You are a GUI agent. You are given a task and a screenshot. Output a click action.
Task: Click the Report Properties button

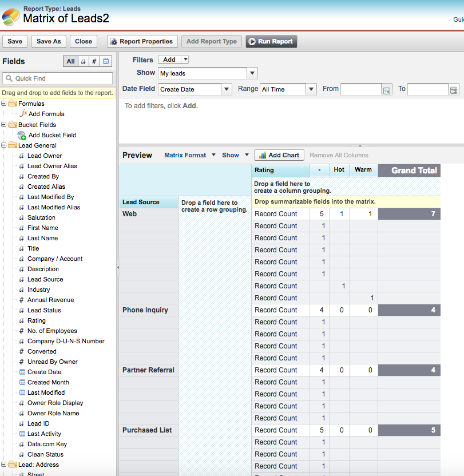tap(141, 41)
